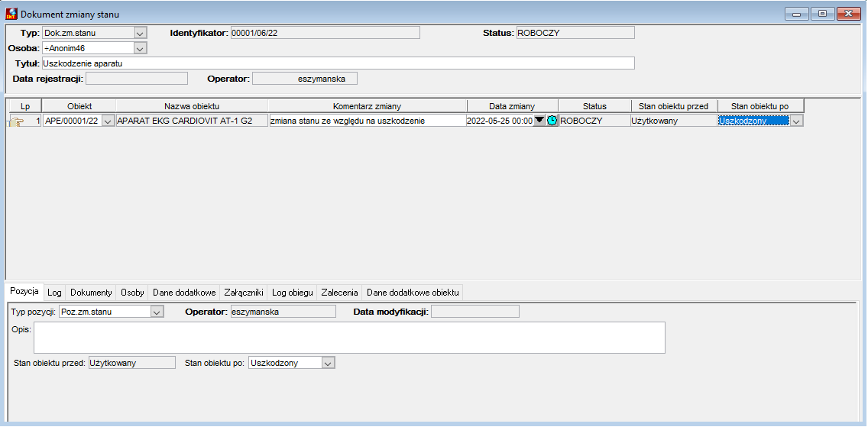Viewport: 868px width, 427px height.
Task: Go to Dane dodatkowe obiektu tab
Action: tap(413, 292)
